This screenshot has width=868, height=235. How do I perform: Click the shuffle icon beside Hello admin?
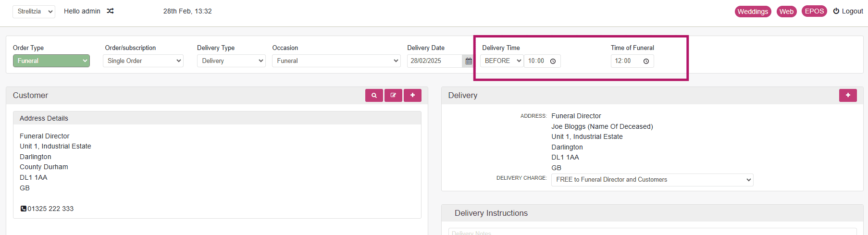tap(110, 11)
